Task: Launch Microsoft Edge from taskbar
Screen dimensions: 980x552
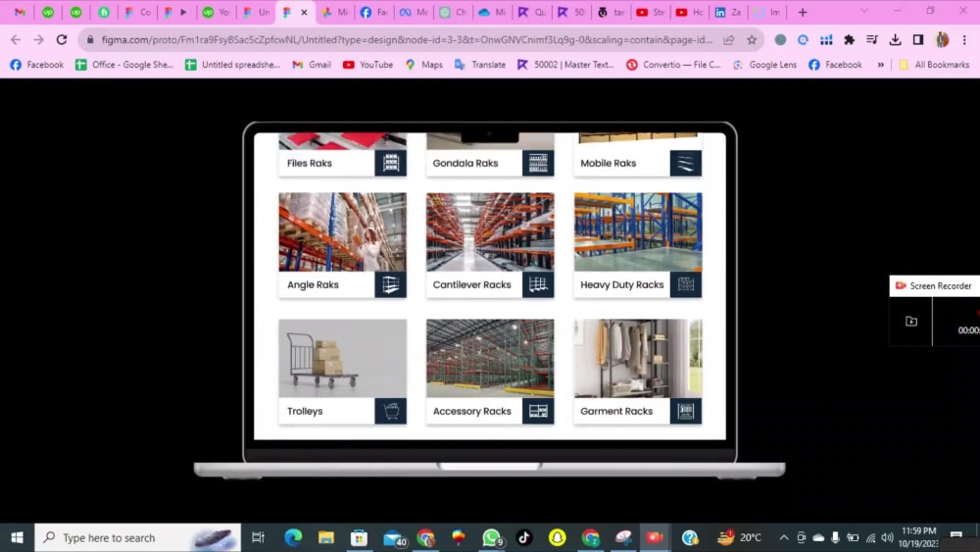Action: 293,537
